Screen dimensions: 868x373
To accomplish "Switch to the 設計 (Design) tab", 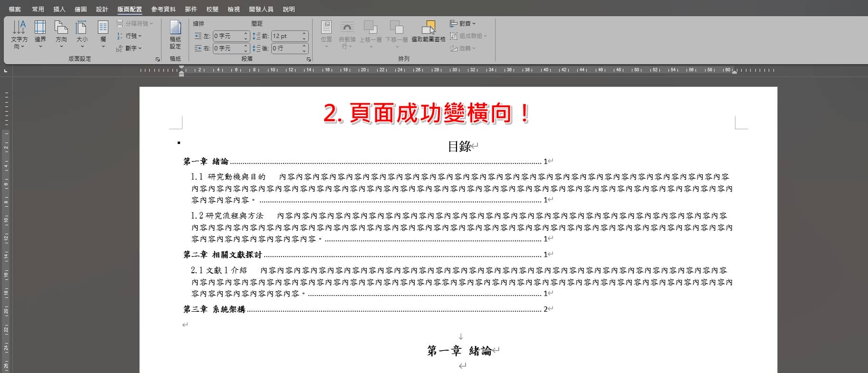I will [102, 9].
